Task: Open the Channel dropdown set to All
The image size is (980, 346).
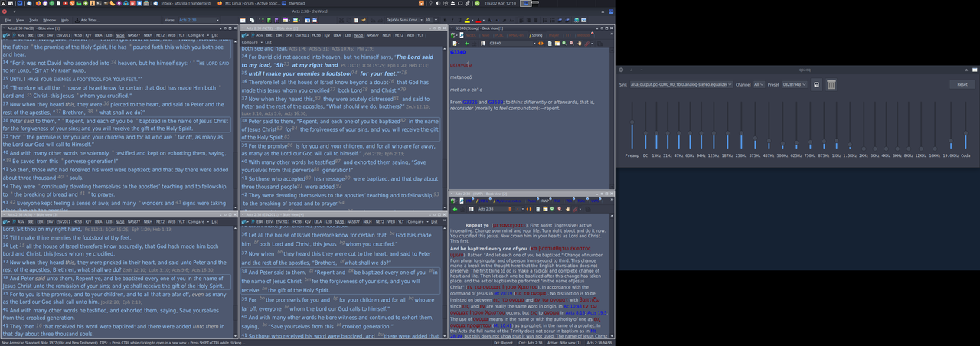Action: click(x=759, y=84)
